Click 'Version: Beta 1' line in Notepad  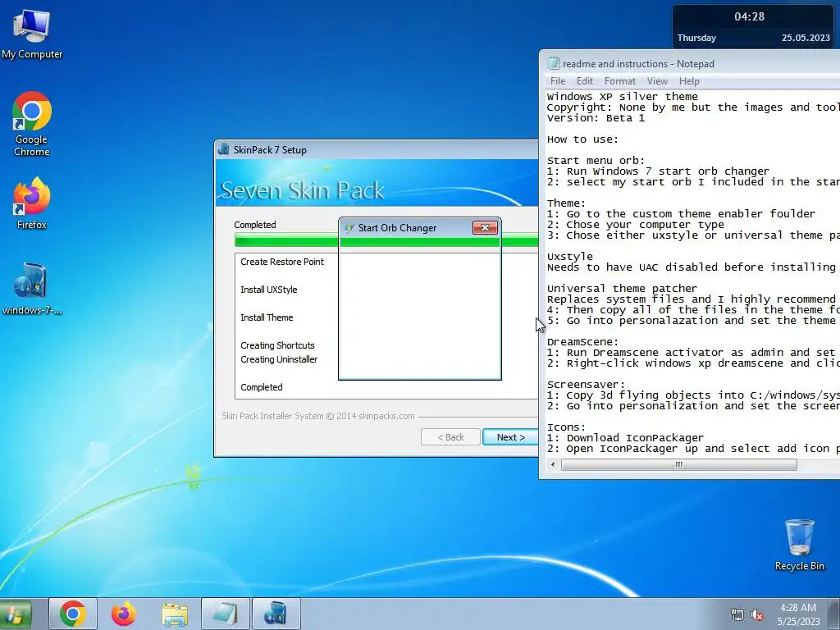[x=596, y=118]
